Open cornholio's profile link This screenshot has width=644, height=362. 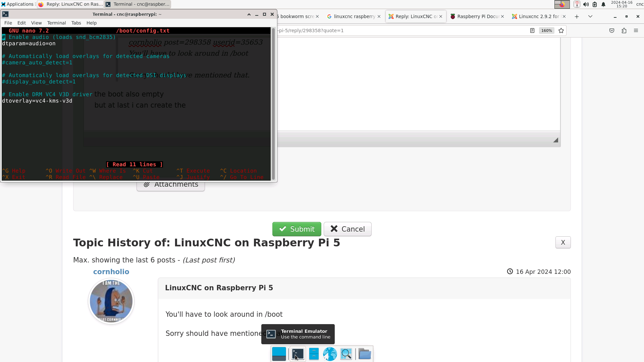(x=111, y=271)
